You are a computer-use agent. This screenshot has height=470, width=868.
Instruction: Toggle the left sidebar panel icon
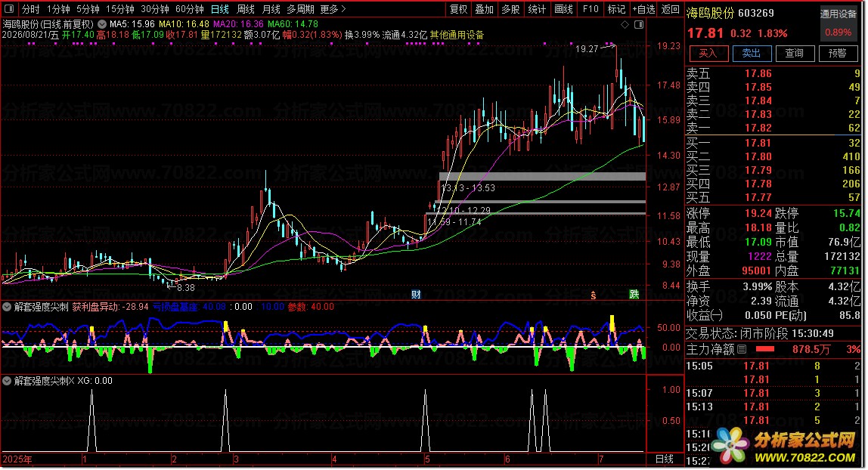(9, 9)
